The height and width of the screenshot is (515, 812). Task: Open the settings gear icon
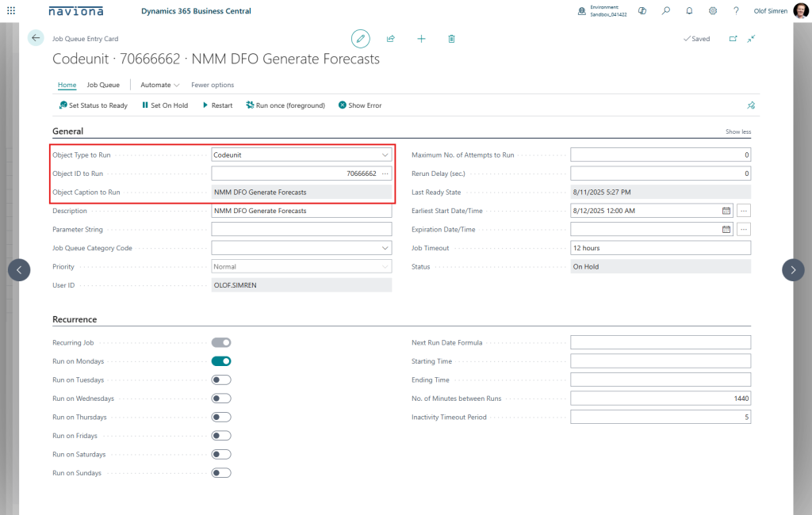point(713,11)
